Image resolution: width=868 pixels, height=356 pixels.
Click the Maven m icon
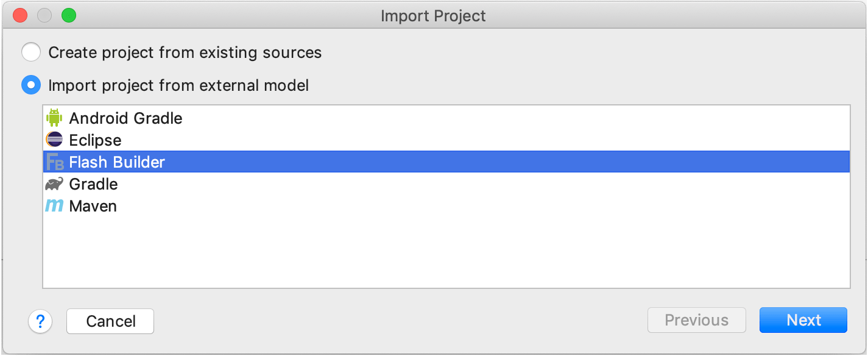pyautogui.click(x=55, y=206)
